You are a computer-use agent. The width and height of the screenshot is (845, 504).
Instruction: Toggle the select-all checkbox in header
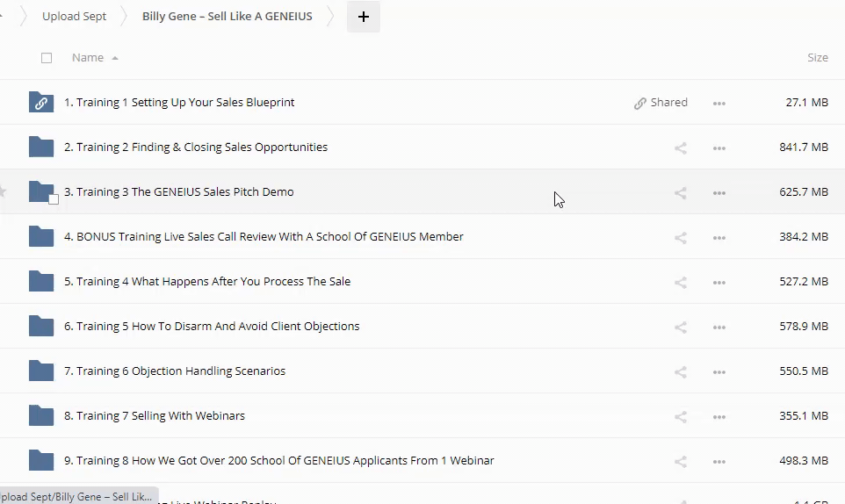click(47, 58)
